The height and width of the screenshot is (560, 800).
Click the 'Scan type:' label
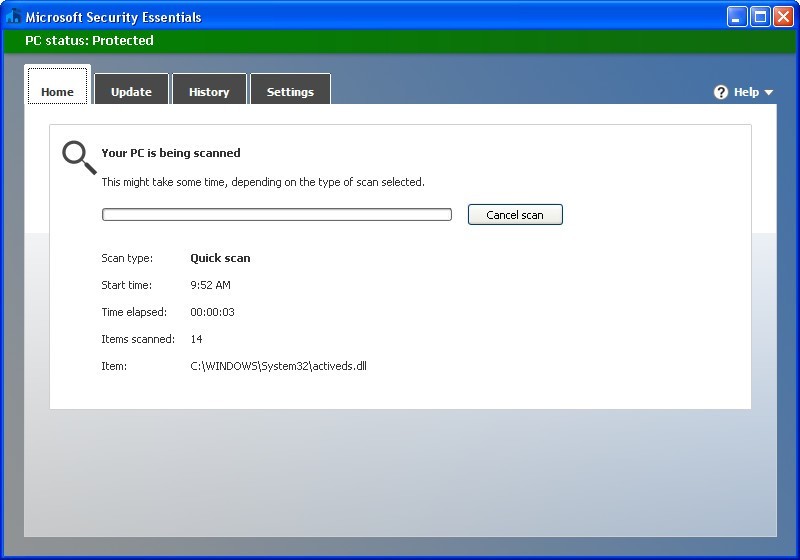pyautogui.click(x=127, y=258)
